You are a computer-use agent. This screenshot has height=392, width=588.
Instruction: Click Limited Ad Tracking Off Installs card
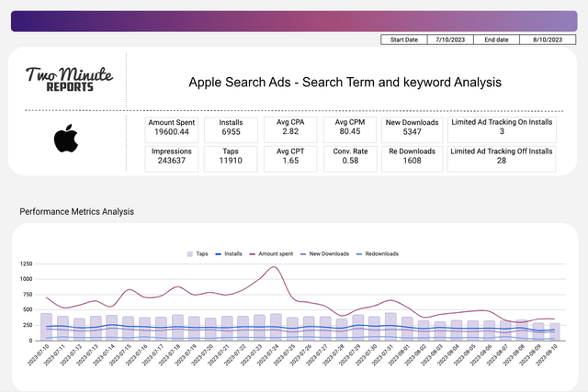[x=502, y=159]
